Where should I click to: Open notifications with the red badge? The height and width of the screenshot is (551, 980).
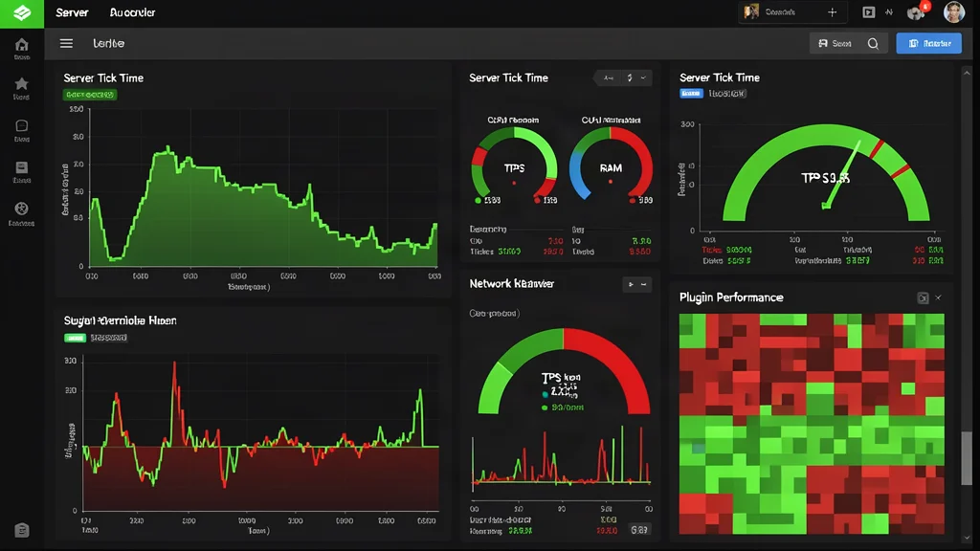tap(918, 11)
